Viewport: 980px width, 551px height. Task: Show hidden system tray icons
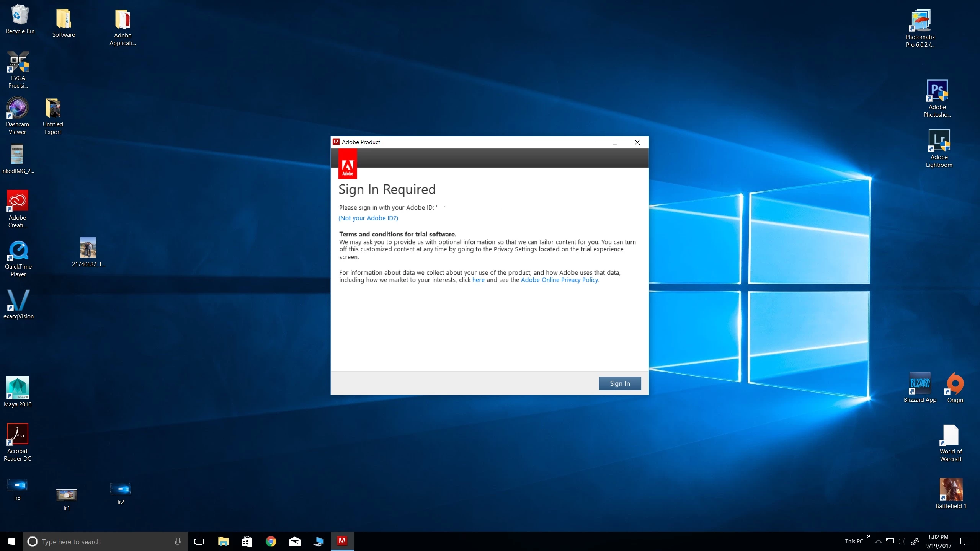(x=879, y=541)
